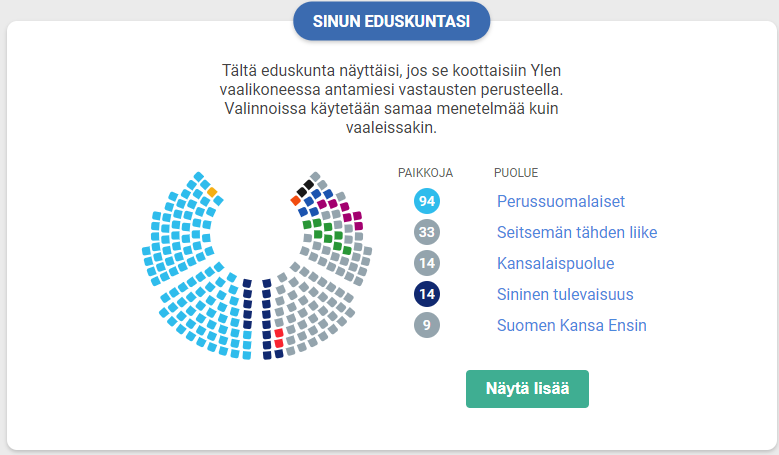Viewport: 779px width, 455px height.
Task: Click the SINUN EDUSKUNTASI header pill
Action: point(390,21)
